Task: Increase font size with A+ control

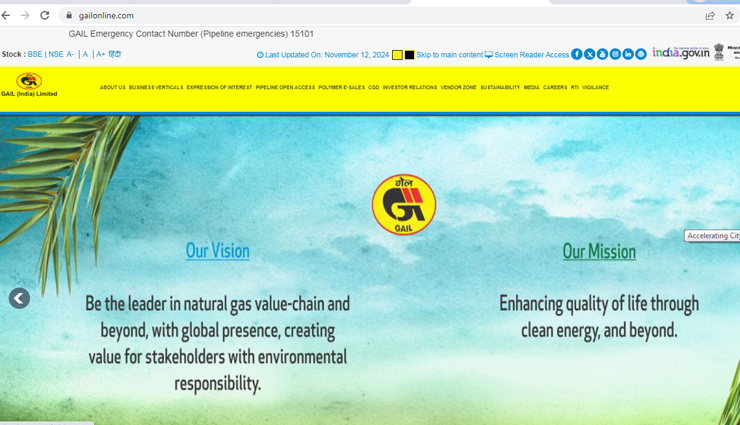Action: pos(100,54)
